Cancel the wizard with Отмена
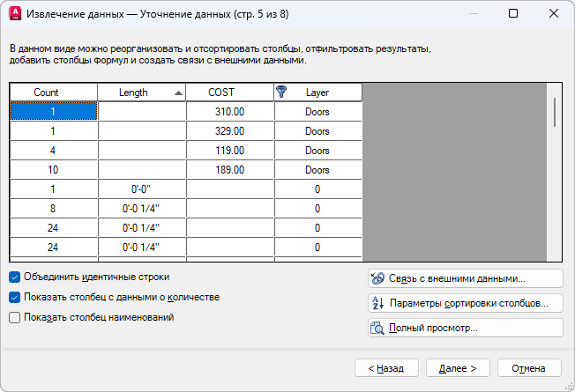The width and height of the screenshot is (575, 392). [x=529, y=368]
